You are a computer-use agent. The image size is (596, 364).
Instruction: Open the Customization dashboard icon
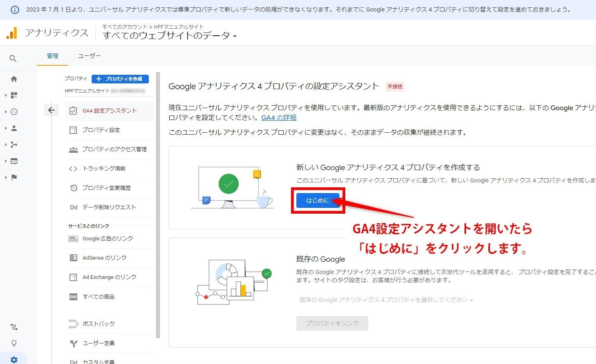click(x=14, y=95)
